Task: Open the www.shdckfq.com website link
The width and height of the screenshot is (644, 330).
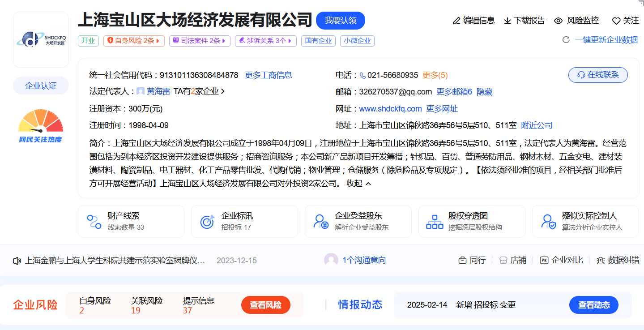Action: point(391,109)
